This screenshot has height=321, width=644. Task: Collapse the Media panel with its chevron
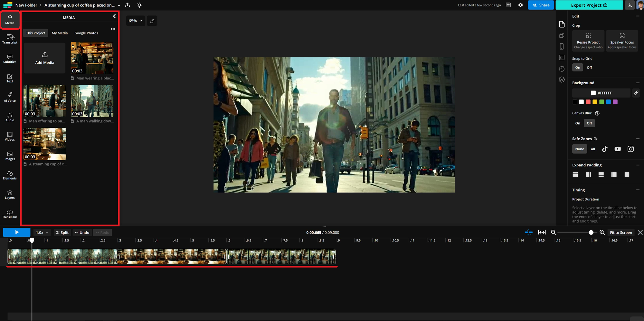tap(114, 16)
